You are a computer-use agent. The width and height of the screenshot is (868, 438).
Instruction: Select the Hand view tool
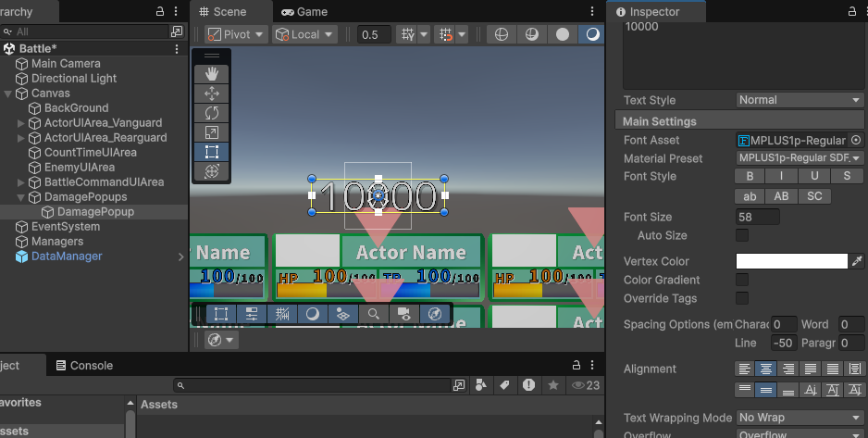pos(211,73)
